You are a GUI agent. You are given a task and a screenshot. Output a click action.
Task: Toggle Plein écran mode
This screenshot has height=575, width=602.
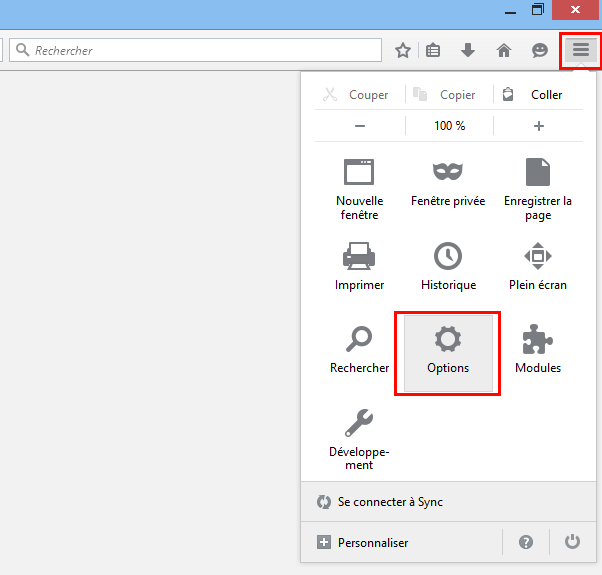538,266
